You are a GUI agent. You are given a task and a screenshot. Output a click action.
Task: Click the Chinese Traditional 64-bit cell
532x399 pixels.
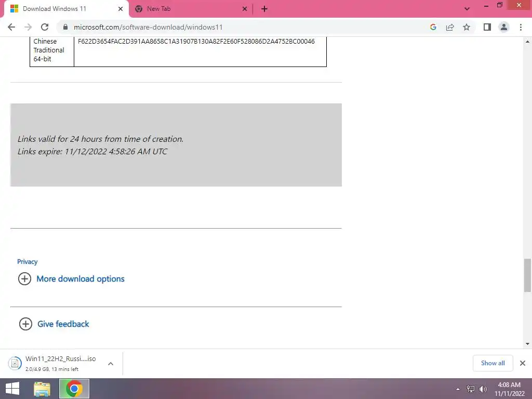(x=52, y=50)
